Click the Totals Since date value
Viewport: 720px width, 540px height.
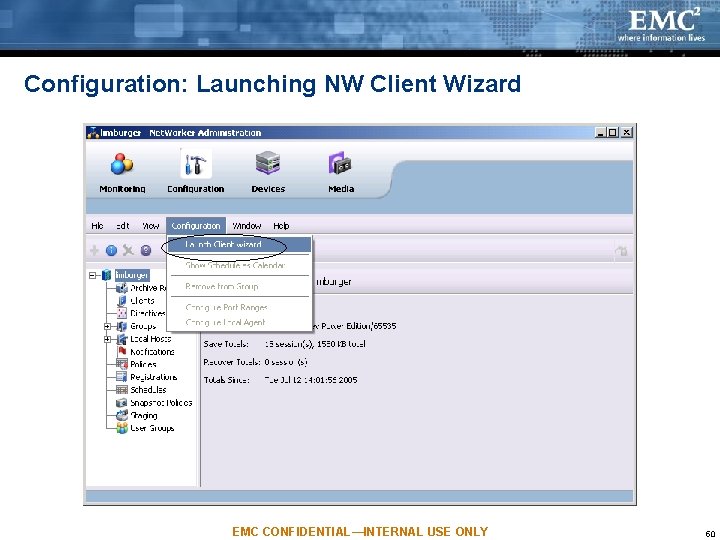pyautogui.click(x=311, y=380)
